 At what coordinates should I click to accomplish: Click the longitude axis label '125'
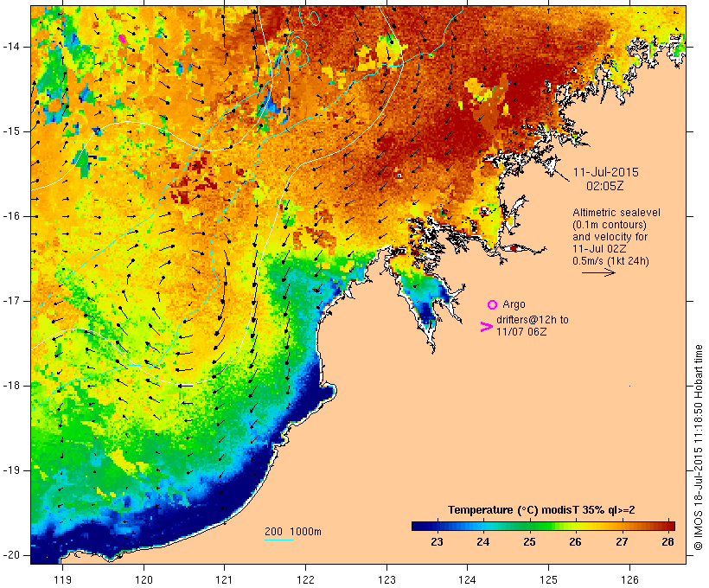[x=548, y=579]
